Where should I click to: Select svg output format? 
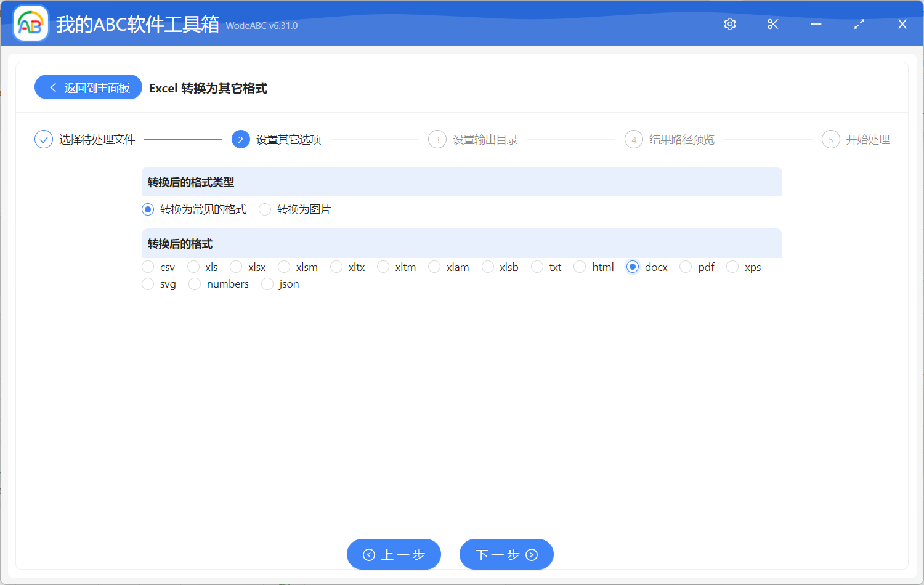coord(148,284)
